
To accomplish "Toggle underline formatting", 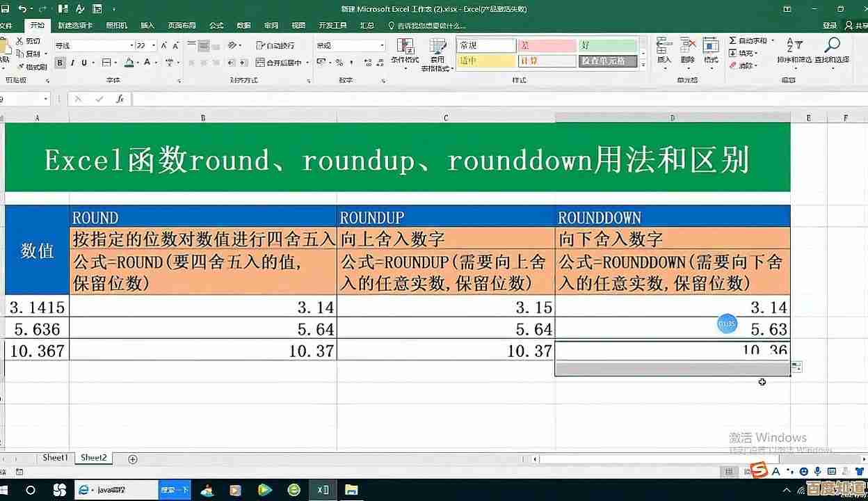I will (86, 61).
